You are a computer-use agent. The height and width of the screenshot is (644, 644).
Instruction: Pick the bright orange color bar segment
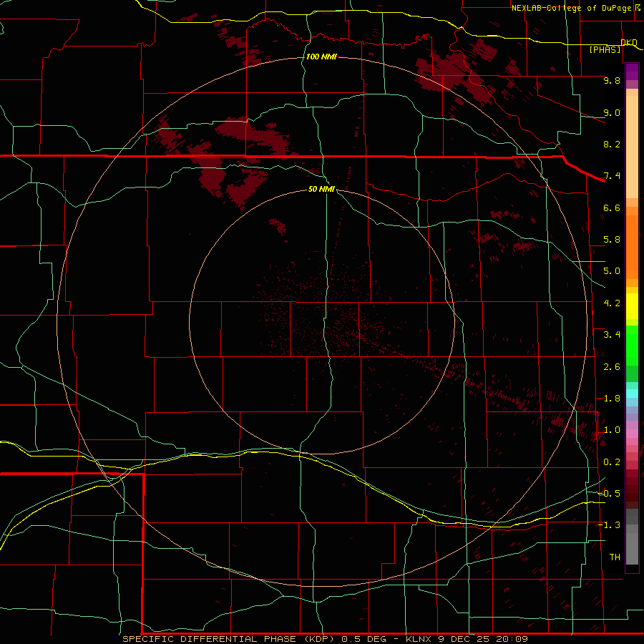point(632,246)
